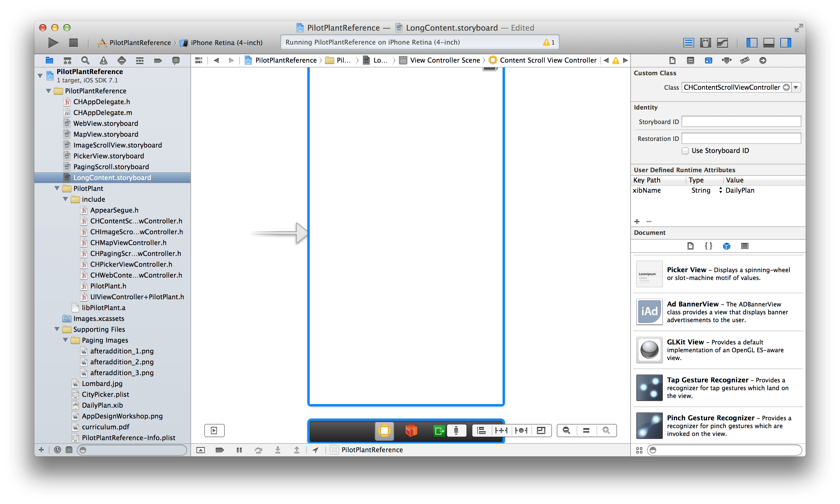Switch to the Assistant editor
This screenshot has width=840, height=504.
705,42
